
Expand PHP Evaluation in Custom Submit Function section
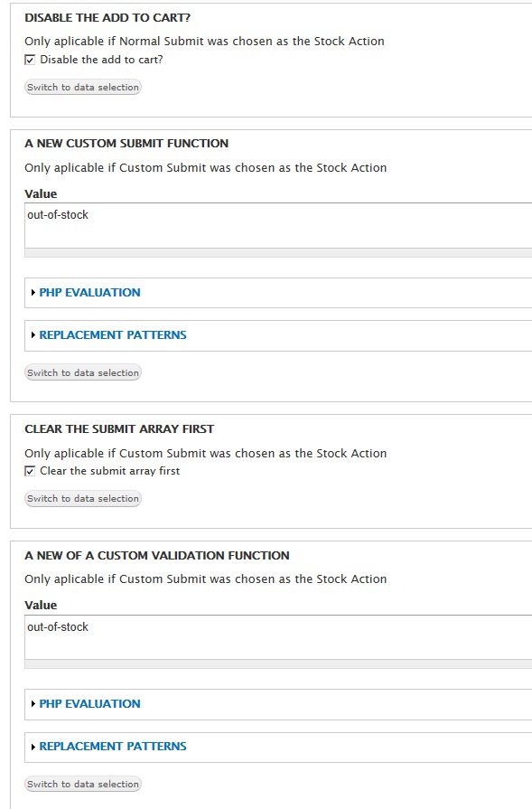pos(89,293)
